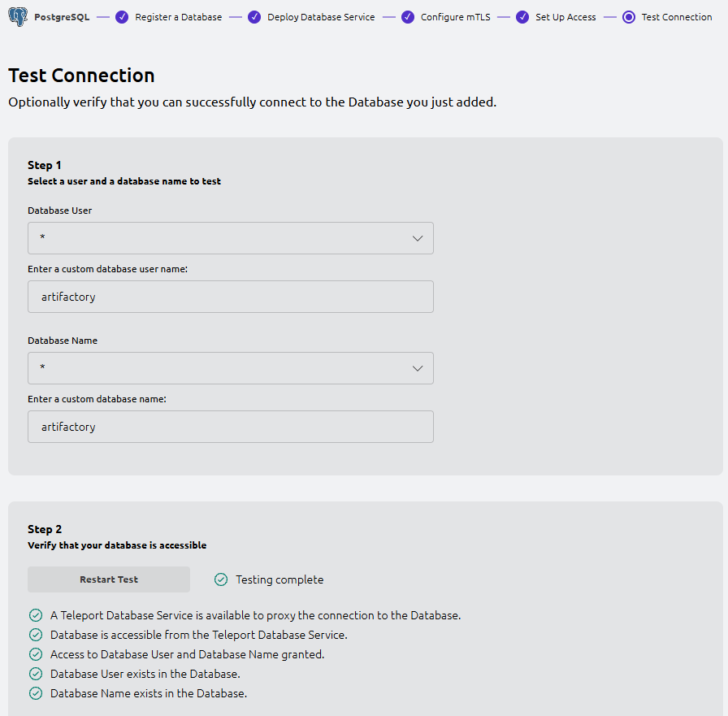
Task: Click check icon beside Access granted message
Action: click(x=36, y=654)
